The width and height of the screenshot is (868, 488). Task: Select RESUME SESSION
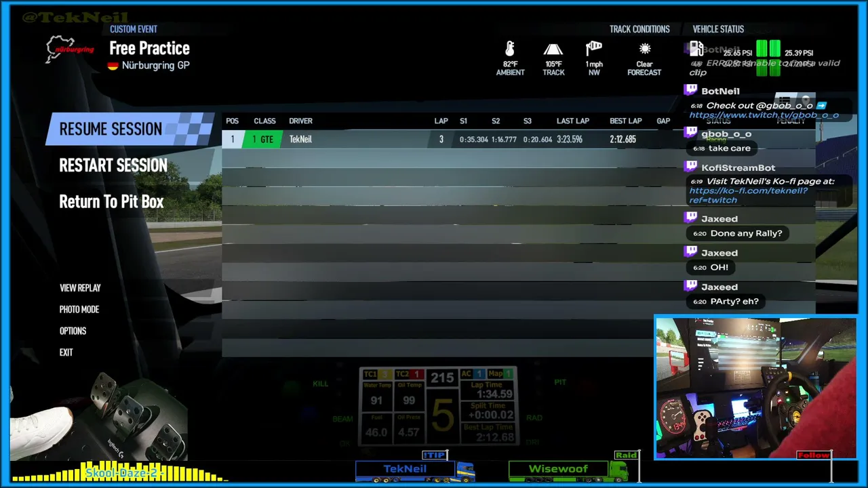pos(129,129)
